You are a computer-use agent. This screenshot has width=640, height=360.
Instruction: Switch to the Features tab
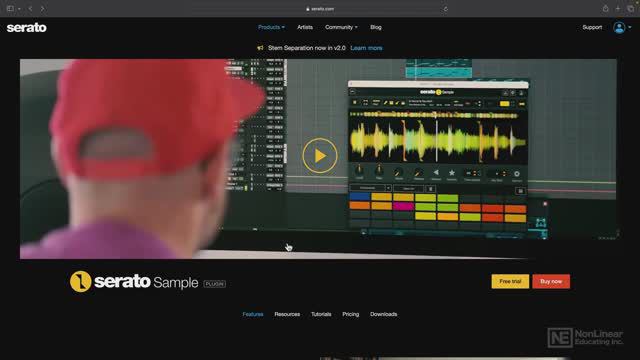pos(253,314)
